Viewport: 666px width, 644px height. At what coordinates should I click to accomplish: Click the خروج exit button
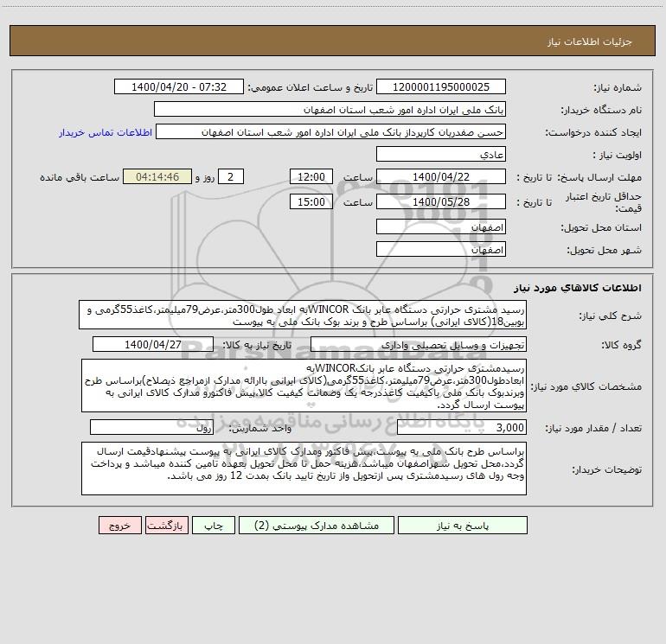119,525
